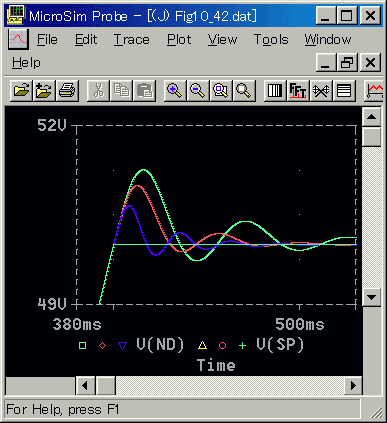Open the Window menu
The width and height of the screenshot is (387, 423).
(327, 40)
